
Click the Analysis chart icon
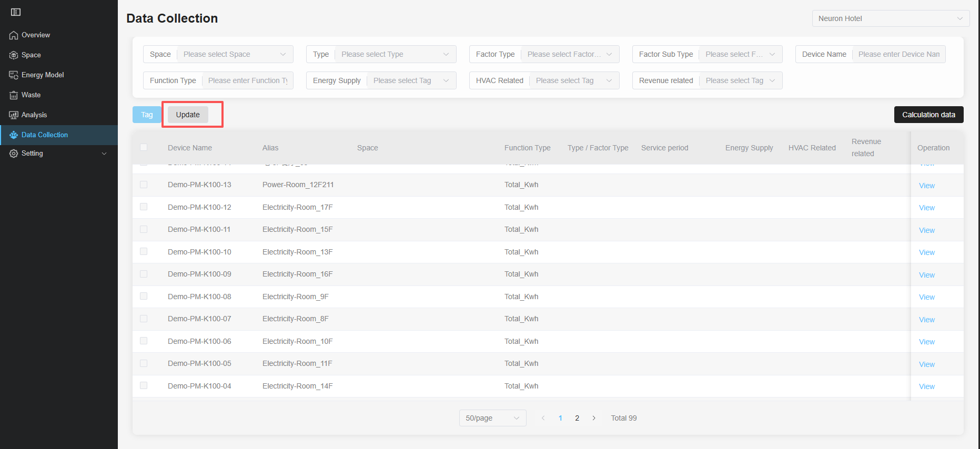(x=14, y=115)
